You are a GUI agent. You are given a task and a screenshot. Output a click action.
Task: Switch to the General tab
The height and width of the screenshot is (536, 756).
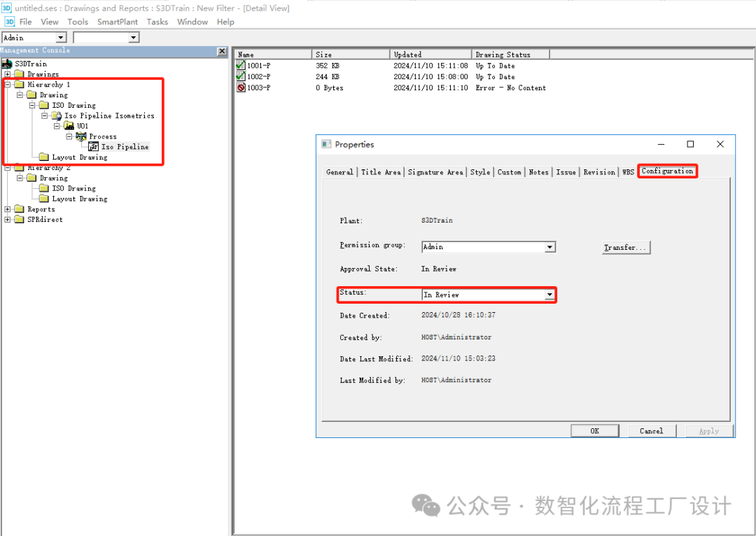point(339,172)
